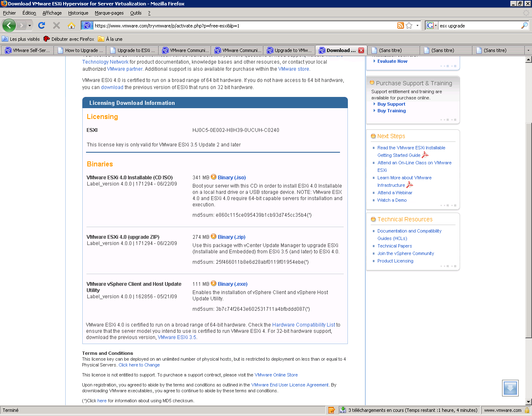Image resolution: width=532 pixels, height=416 pixels.
Task: Click Evaluate Now link
Action: point(392,61)
